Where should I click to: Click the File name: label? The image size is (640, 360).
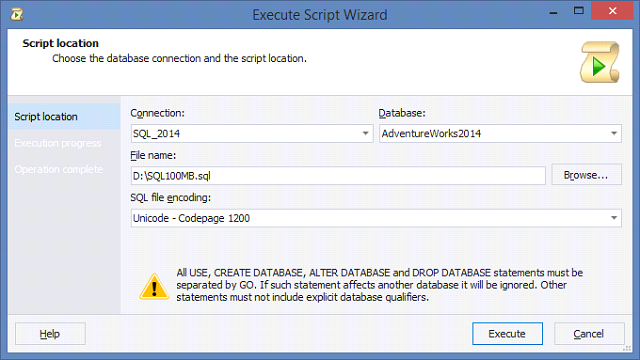(x=153, y=156)
